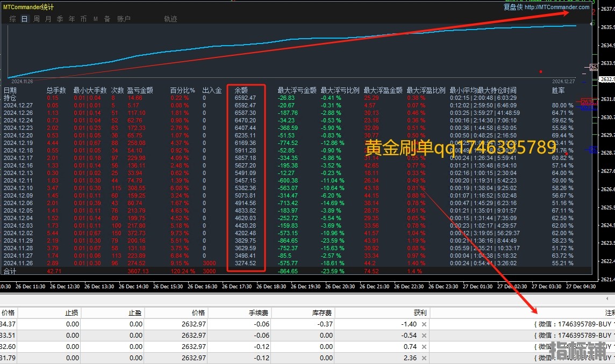The width and height of the screenshot is (615, 364).
Task: Click the win rate 80.00 %
Action: 562,105
